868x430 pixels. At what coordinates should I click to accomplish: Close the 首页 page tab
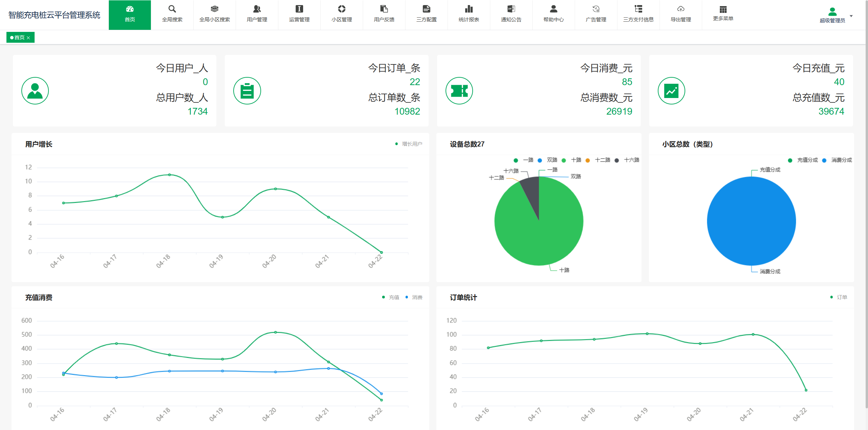(28, 38)
